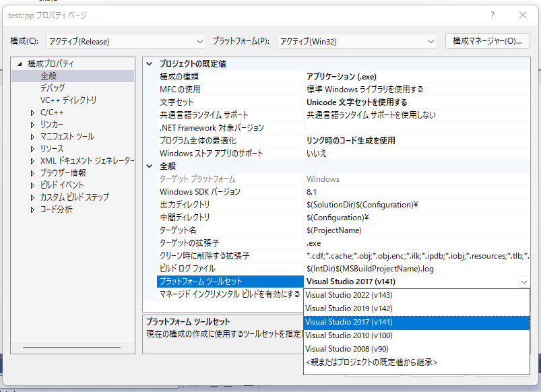
Task: Close the platform toolset dropdown arrow
Action: [x=523, y=282]
